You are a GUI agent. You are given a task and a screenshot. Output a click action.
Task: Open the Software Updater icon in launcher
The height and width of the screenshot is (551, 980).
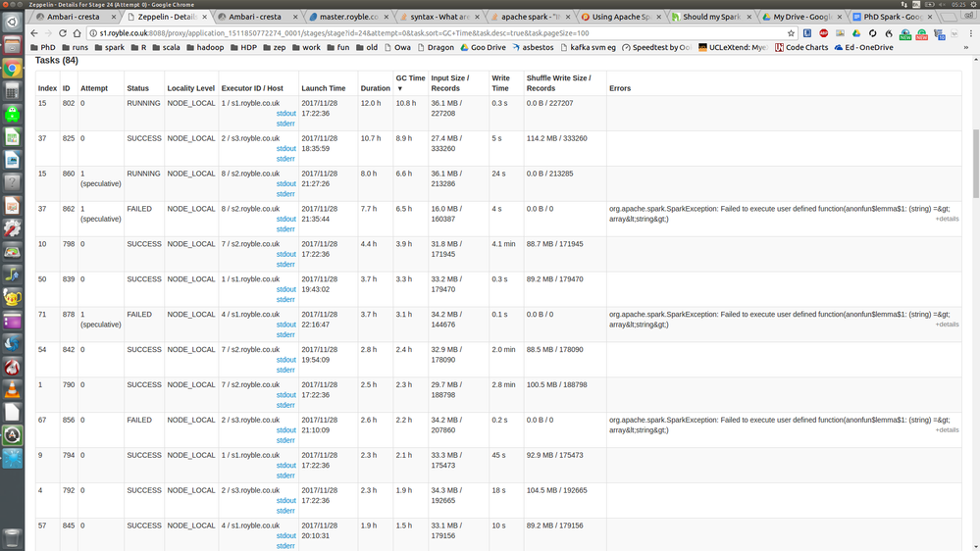pyautogui.click(x=12, y=435)
